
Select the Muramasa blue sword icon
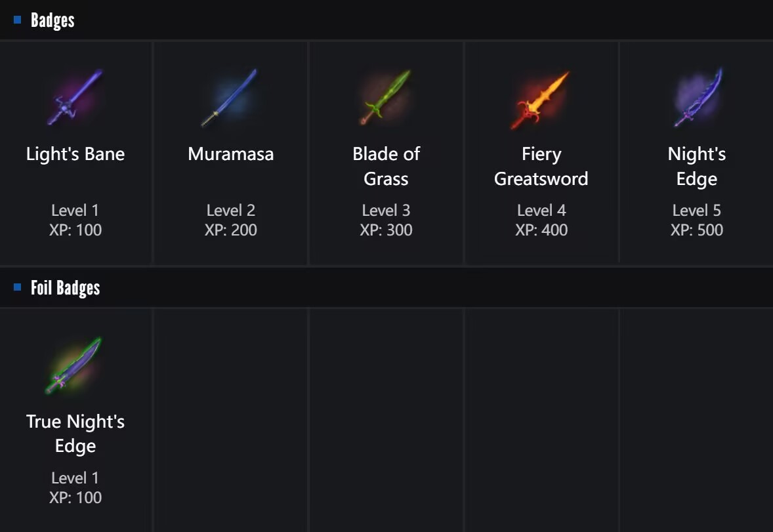pos(230,98)
